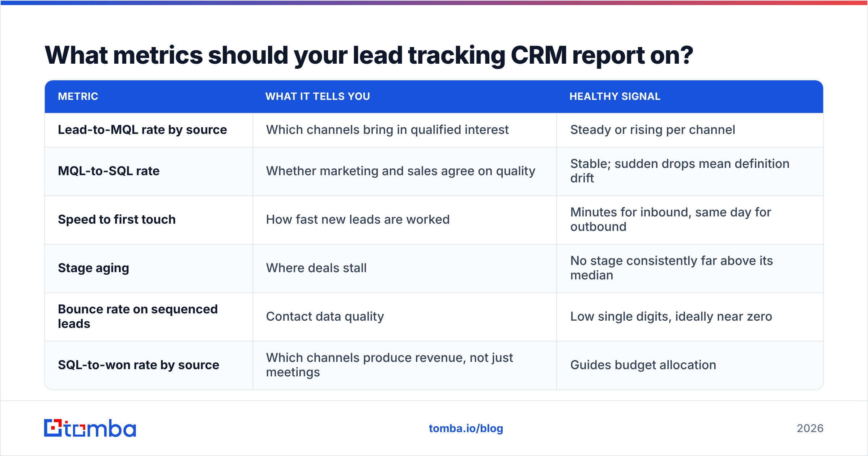
Task: Select SQL-to-won rate by source cell
Action: (149, 366)
